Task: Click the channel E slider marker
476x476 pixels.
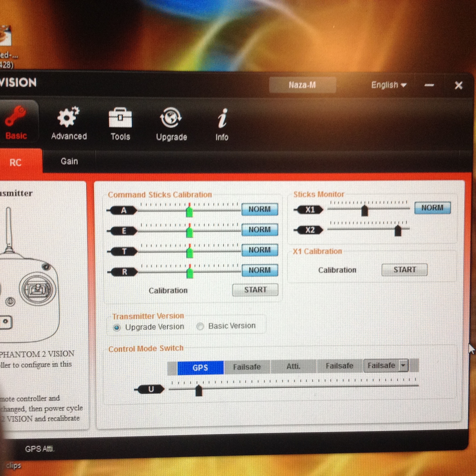Action: pos(189,232)
